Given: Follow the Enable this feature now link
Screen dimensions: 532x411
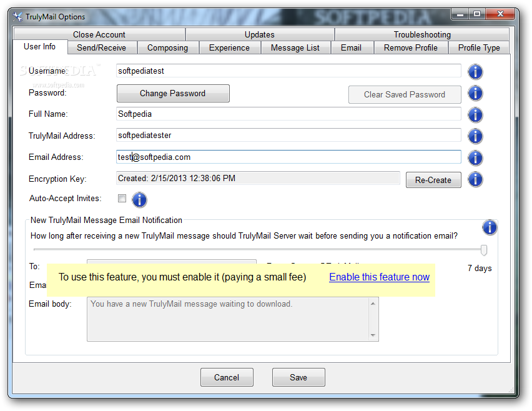Looking at the screenshot, I should [x=379, y=277].
